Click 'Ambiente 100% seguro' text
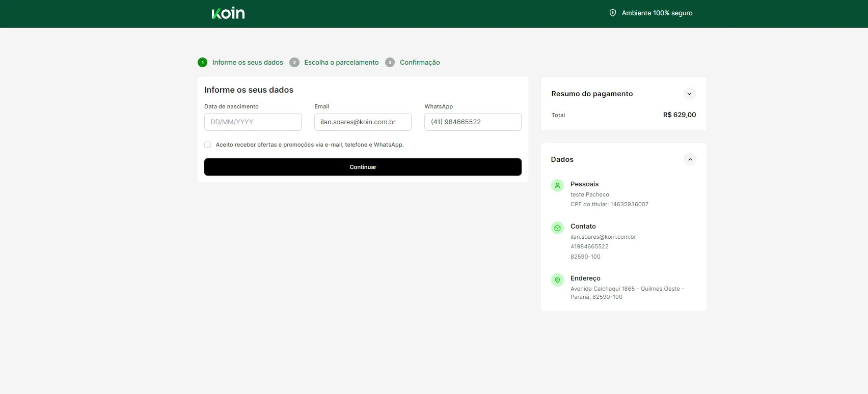This screenshot has height=394, width=868. pos(657,13)
